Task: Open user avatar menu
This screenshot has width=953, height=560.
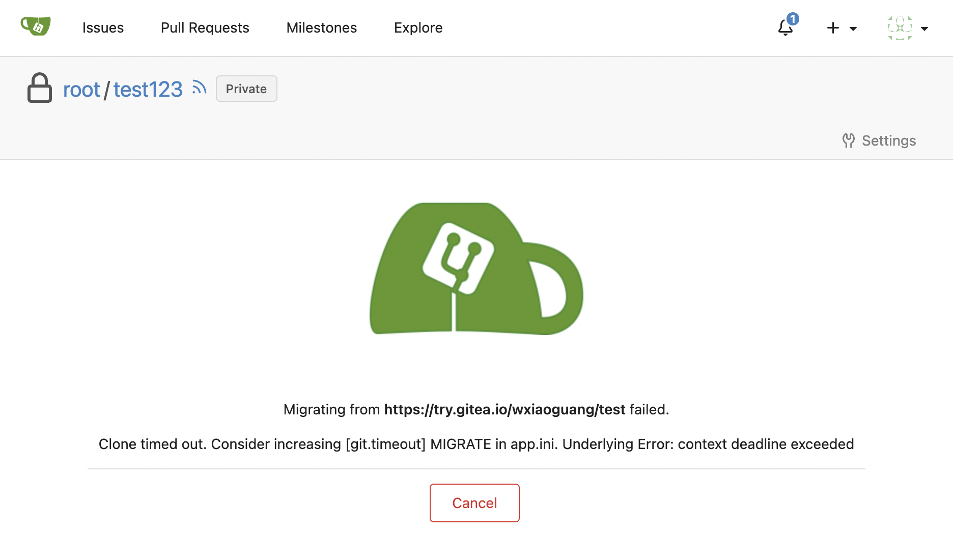Action: tap(908, 28)
